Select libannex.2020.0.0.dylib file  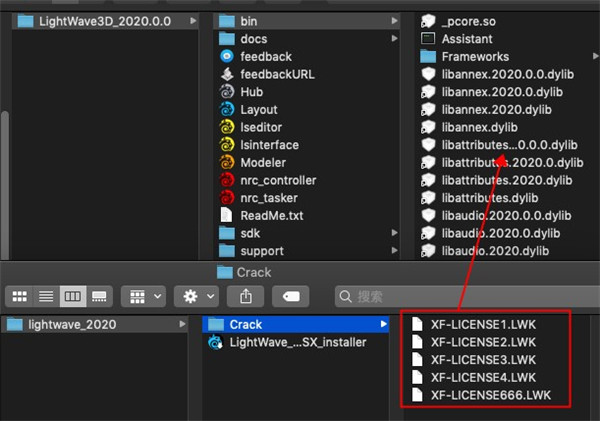497,74
